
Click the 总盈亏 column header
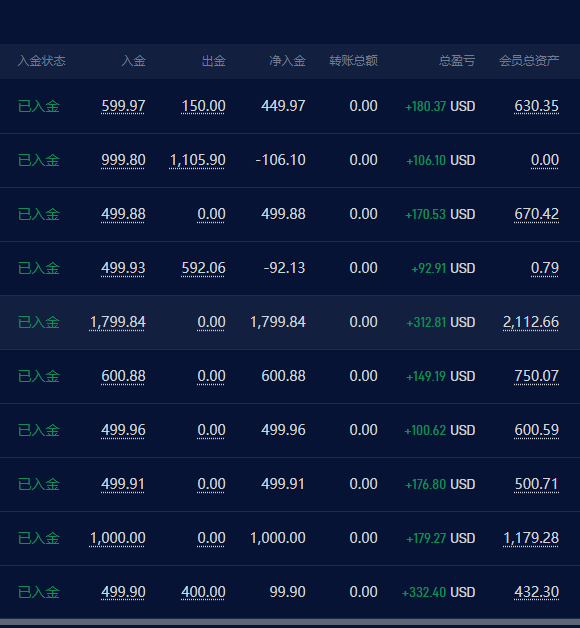[457, 61]
